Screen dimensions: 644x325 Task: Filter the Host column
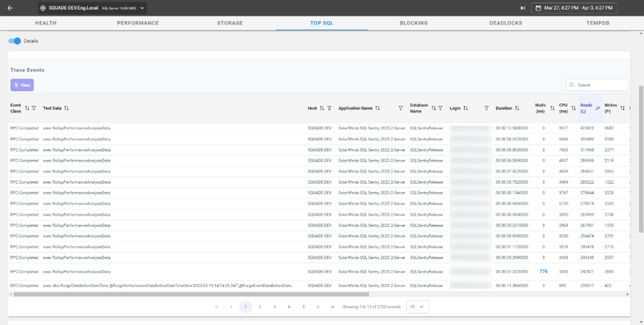329,108
